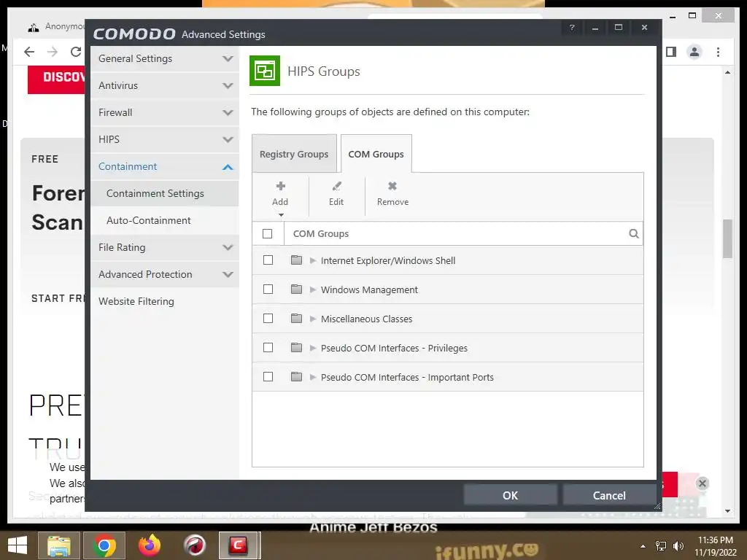Check the Windows Management checkbox
This screenshot has width=747, height=560.
(x=268, y=289)
